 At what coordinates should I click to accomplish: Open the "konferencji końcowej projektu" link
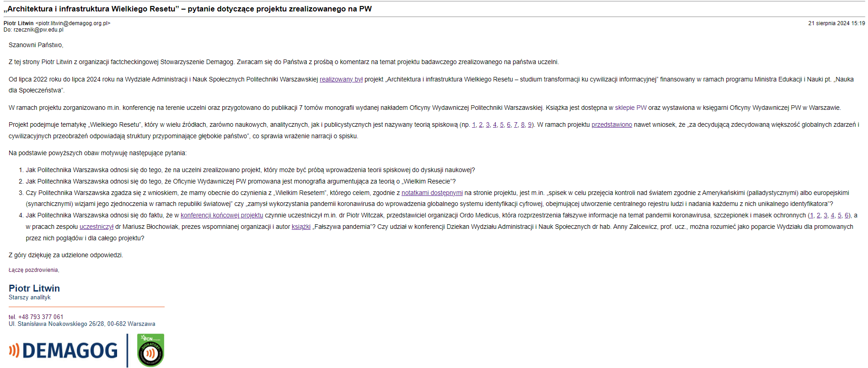click(222, 215)
